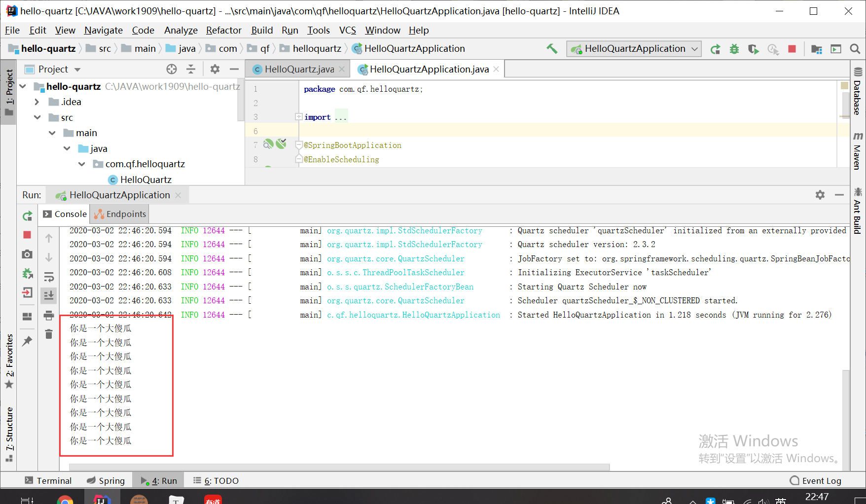Image resolution: width=866 pixels, height=504 pixels.
Task: Open the Refactor menu
Action: [223, 30]
